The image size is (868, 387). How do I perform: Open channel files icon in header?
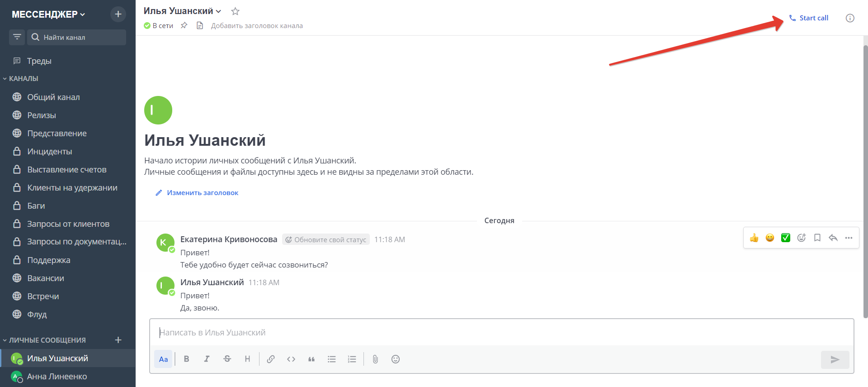[x=200, y=26]
